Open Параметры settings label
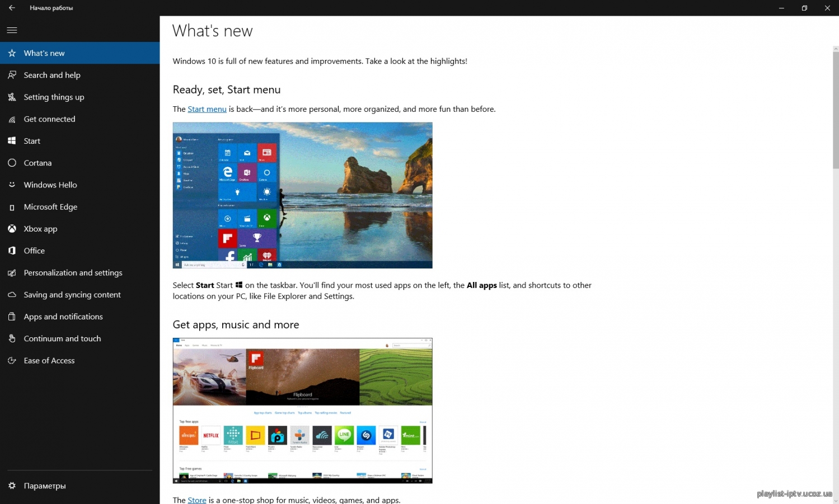Image resolution: width=839 pixels, height=504 pixels. pyautogui.click(x=45, y=486)
